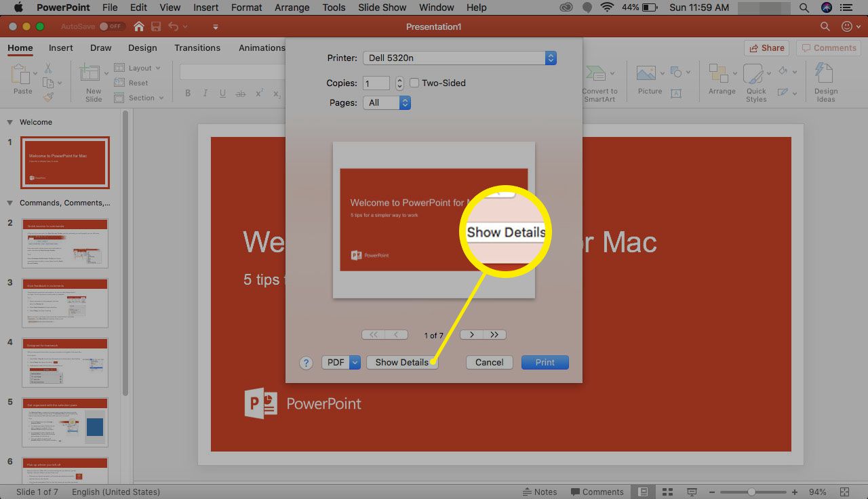868x499 pixels.
Task: Click the Reset slide button
Action: coord(132,83)
